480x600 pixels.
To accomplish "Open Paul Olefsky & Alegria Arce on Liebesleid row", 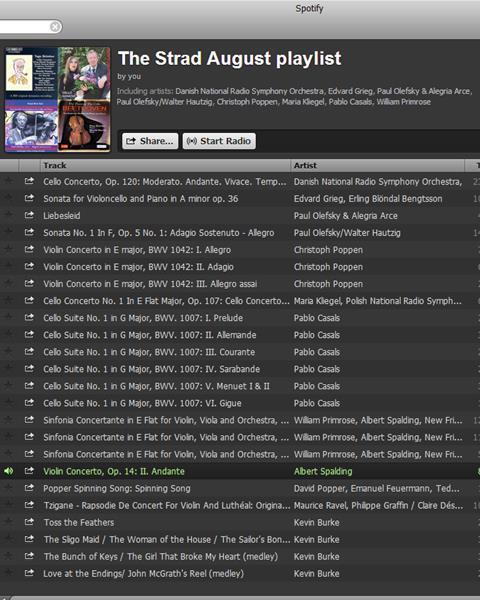I will (345, 216).
